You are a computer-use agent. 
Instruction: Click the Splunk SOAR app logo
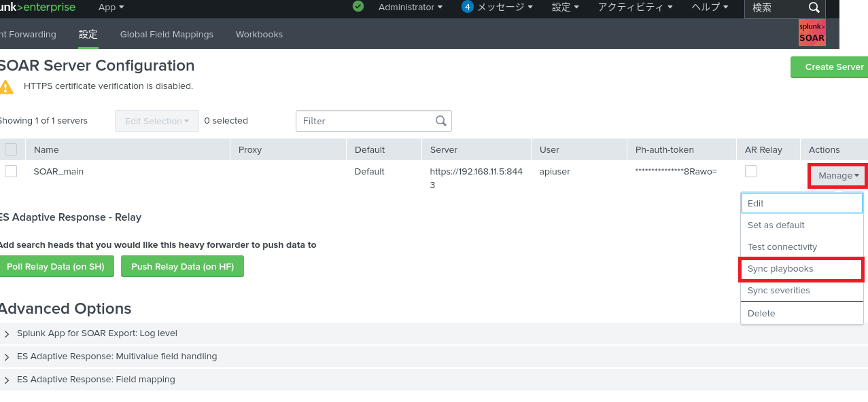pyautogui.click(x=812, y=33)
